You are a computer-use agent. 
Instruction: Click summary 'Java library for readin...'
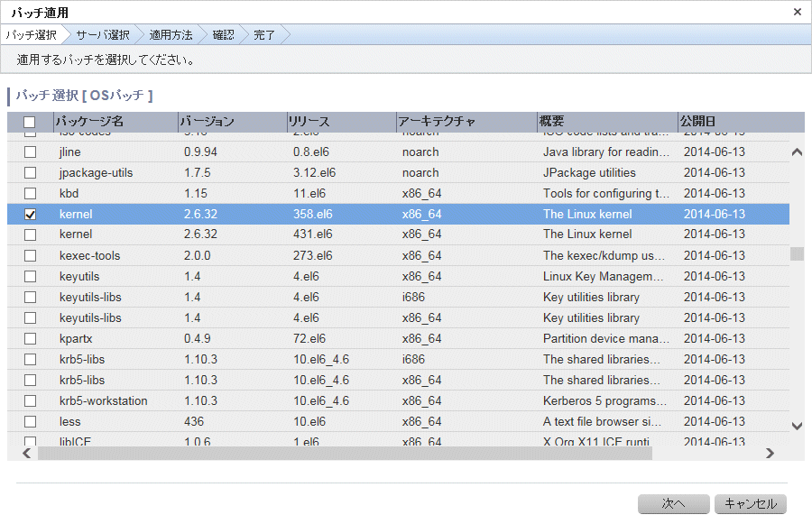[x=606, y=152]
